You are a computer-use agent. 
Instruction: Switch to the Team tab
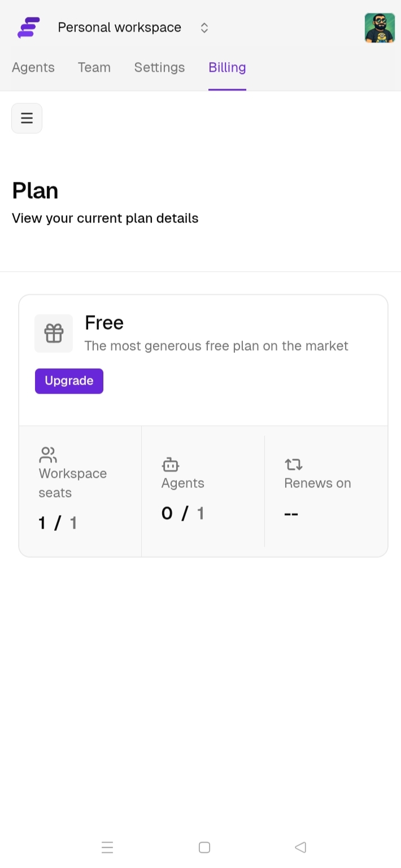94,67
